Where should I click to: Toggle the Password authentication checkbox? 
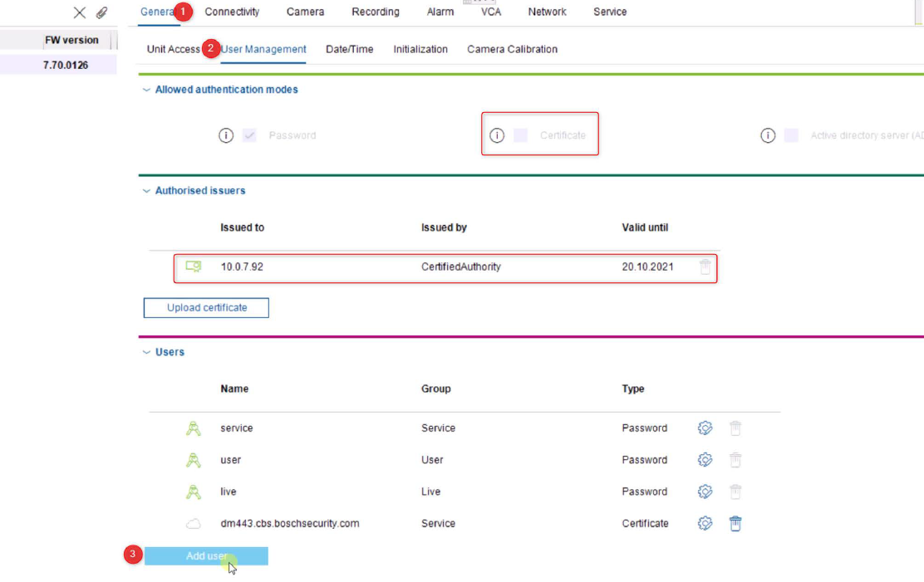click(249, 135)
